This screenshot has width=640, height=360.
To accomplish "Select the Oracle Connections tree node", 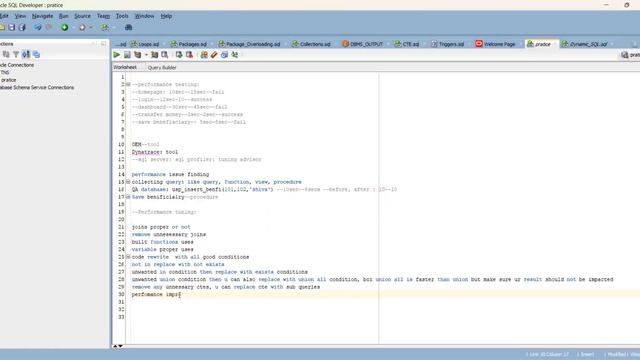I will pos(17,65).
